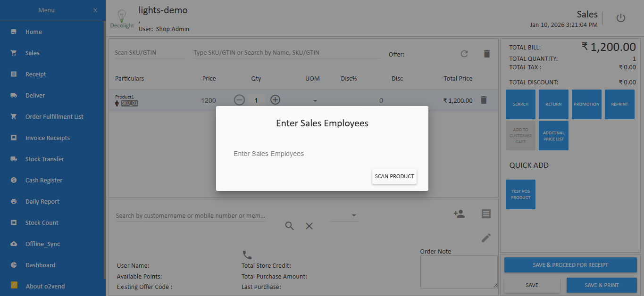
Task: Open dropdown beside customer search field
Action: pos(353,216)
